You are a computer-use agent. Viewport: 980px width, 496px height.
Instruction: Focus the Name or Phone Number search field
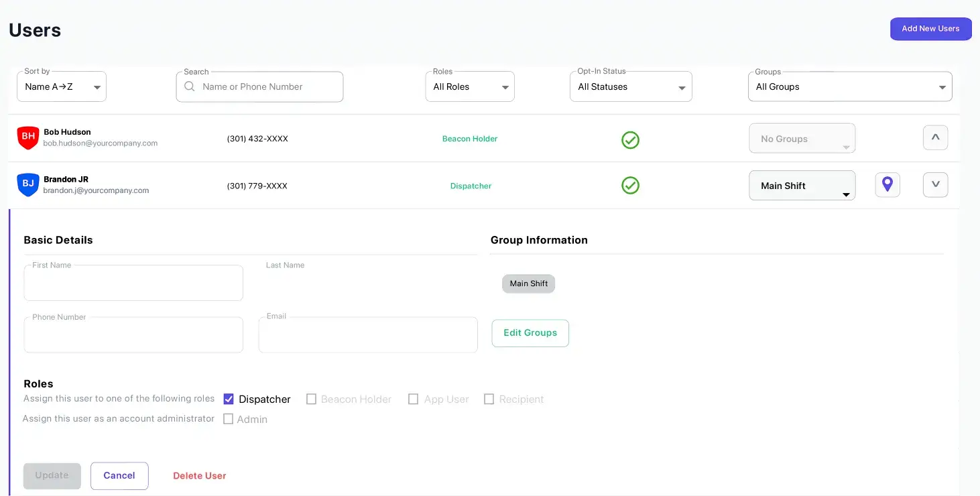coord(268,86)
